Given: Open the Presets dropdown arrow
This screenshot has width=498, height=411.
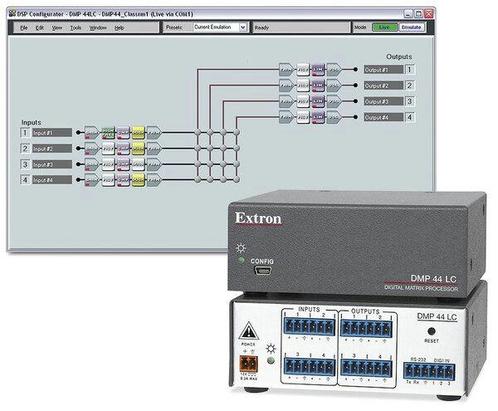Looking at the screenshot, I should [243, 27].
